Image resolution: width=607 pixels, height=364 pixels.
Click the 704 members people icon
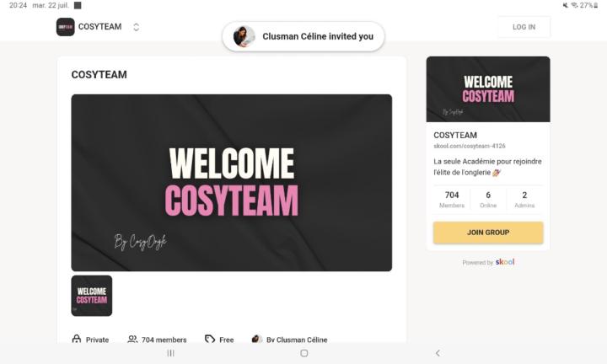pos(132,340)
